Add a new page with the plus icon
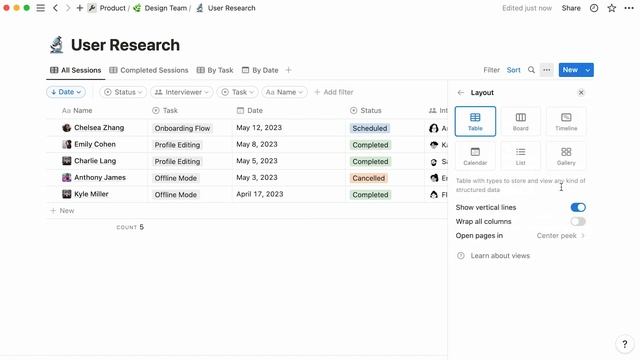 tap(80, 8)
